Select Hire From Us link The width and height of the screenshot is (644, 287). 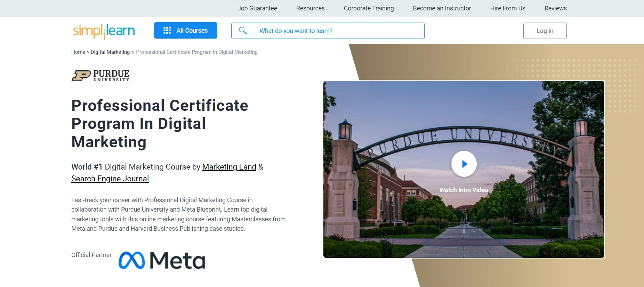click(x=508, y=8)
